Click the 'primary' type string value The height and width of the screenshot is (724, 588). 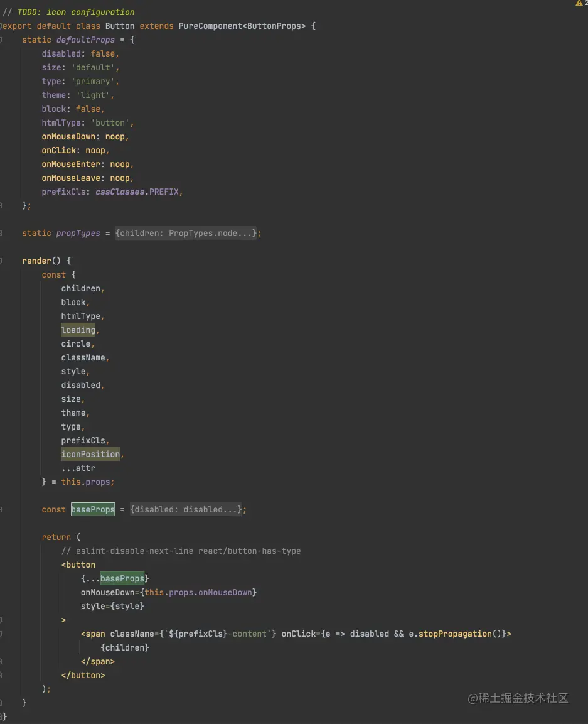[93, 81]
